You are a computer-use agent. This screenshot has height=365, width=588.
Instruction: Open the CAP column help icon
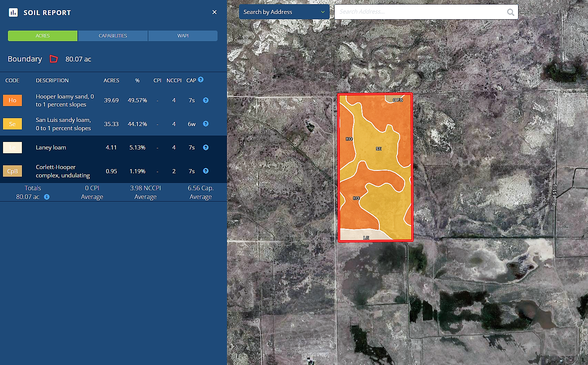201,80
